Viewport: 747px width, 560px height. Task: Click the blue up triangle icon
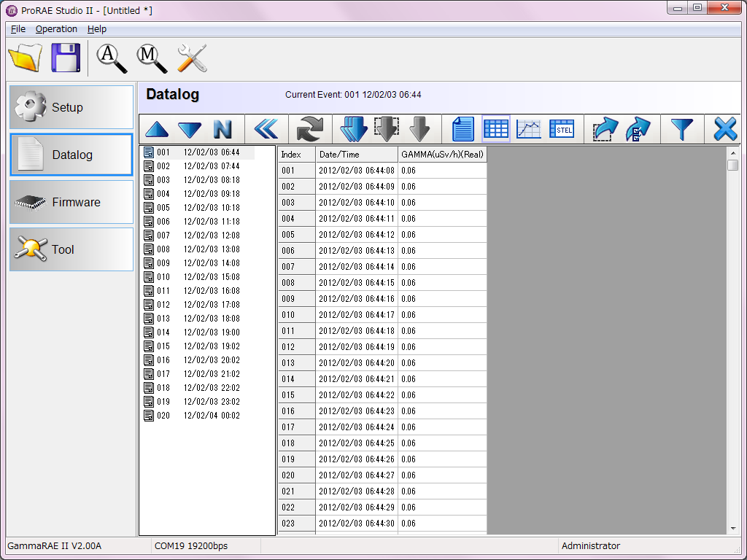[x=157, y=129]
